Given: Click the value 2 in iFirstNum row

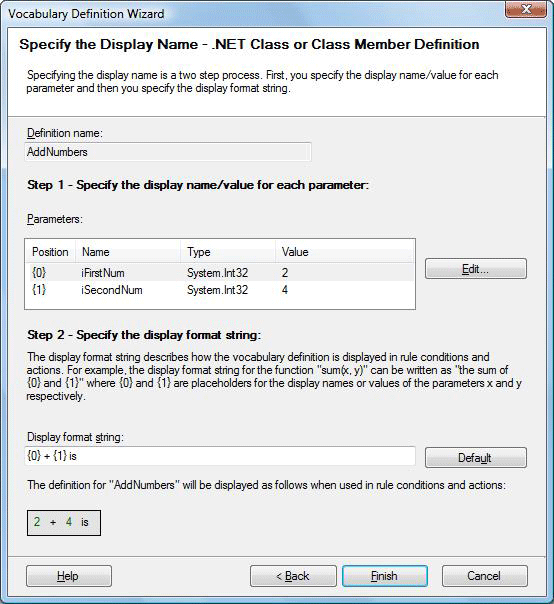Looking at the screenshot, I should [285, 273].
